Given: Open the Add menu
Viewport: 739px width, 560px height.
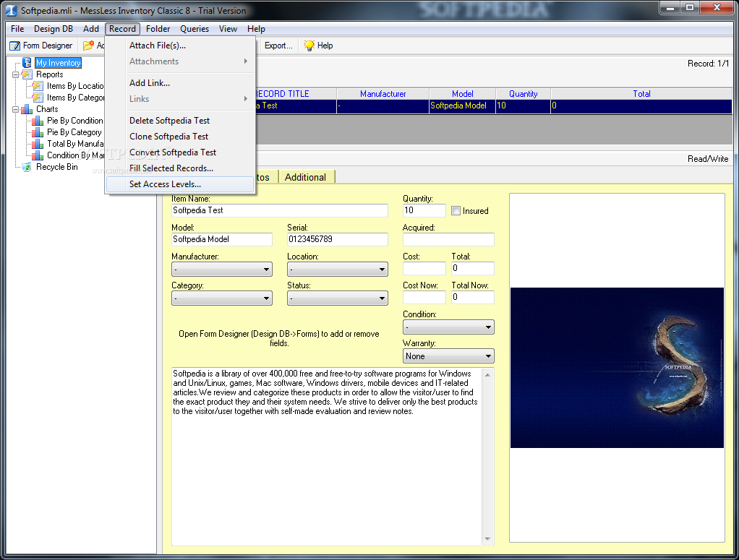Looking at the screenshot, I should click(x=91, y=29).
